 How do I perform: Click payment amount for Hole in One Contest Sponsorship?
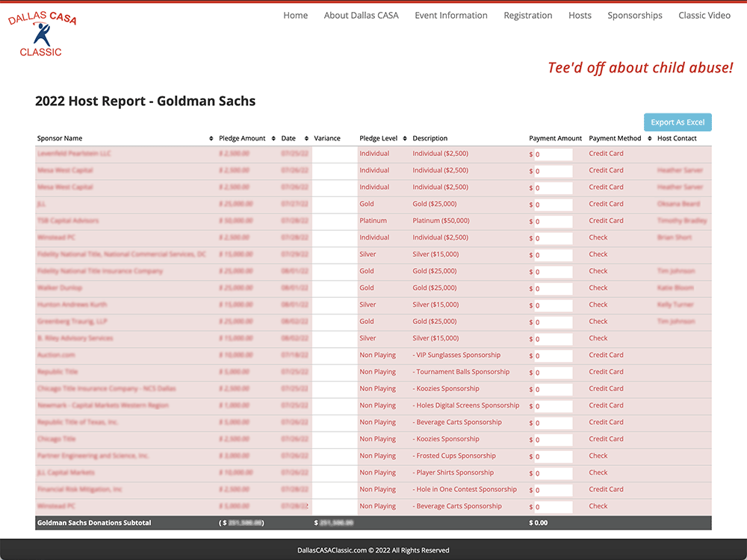point(553,490)
